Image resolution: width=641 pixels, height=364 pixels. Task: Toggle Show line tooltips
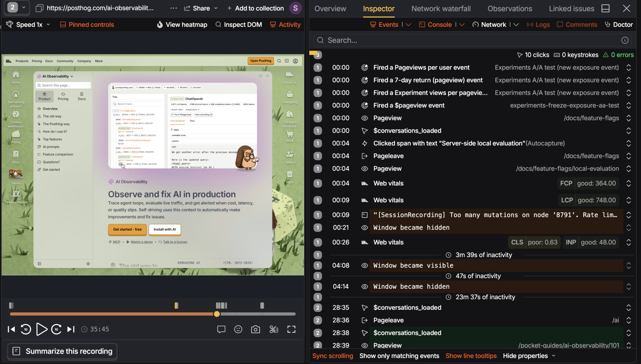click(471, 356)
